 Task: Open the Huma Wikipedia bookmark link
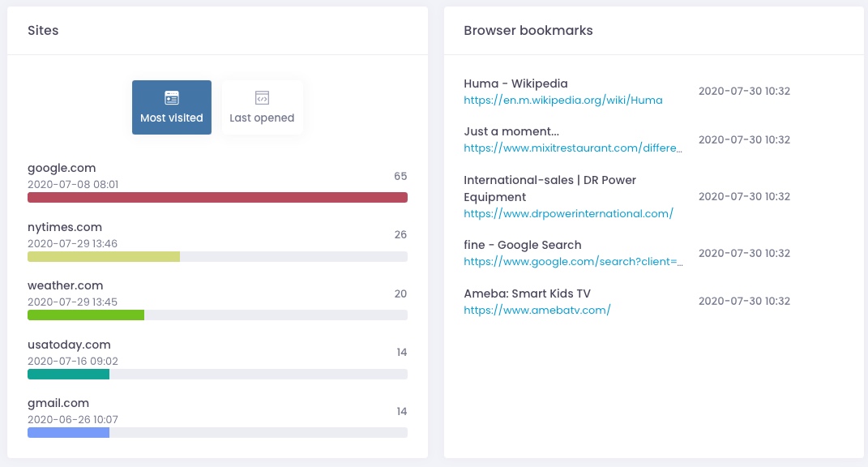point(563,101)
